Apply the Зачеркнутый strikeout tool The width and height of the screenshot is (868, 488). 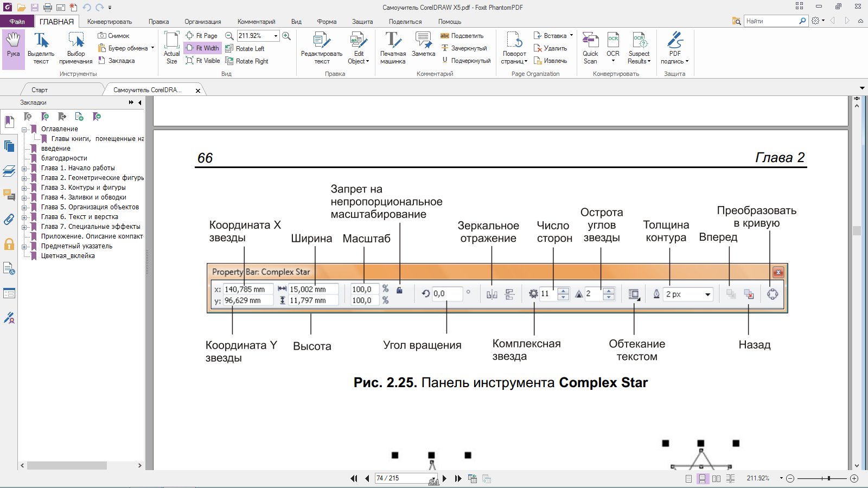(464, 48)
